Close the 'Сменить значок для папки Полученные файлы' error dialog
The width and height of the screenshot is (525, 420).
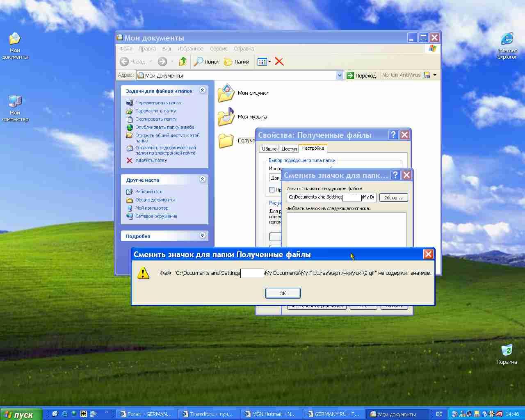[x=428, y=254]
